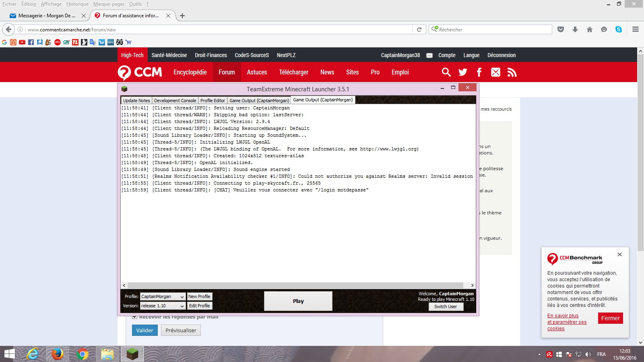
Task: Open the Outils menu
Action: (x=135, y=4)
